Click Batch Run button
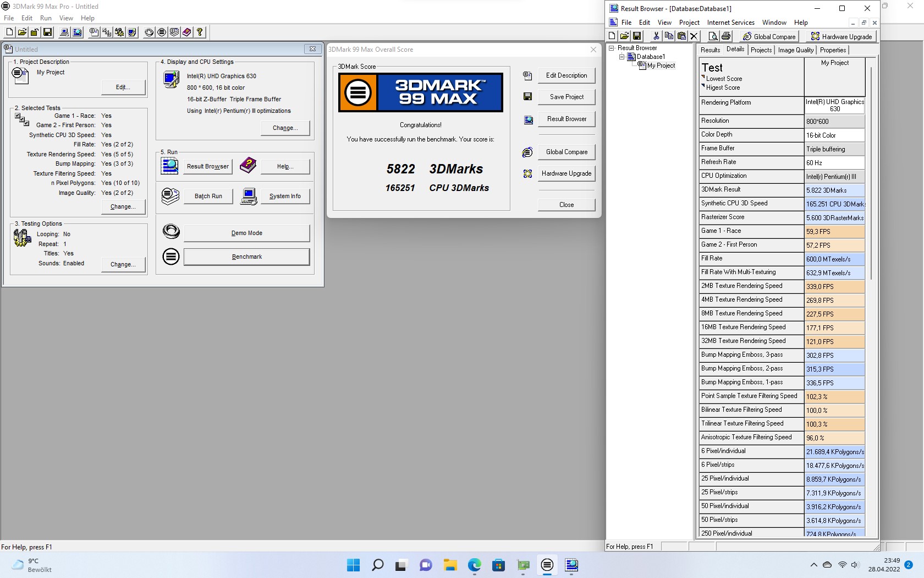This screenshot has width=924, height=578. pos(208,197)
